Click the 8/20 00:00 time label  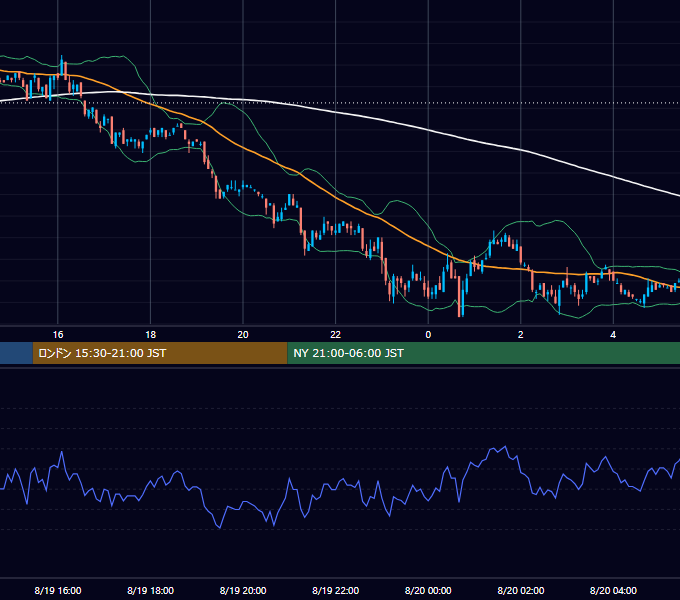pyautogui.click(x=428, y=590)
